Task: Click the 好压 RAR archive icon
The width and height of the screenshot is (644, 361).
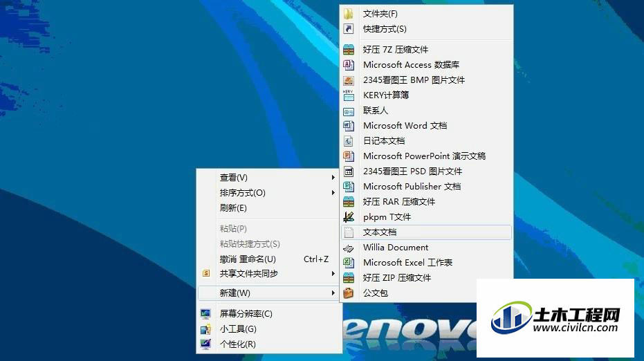Action: coord(349,202)
